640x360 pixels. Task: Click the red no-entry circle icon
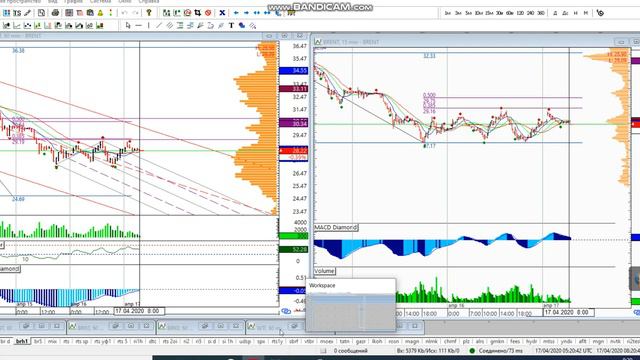point(208,13)
